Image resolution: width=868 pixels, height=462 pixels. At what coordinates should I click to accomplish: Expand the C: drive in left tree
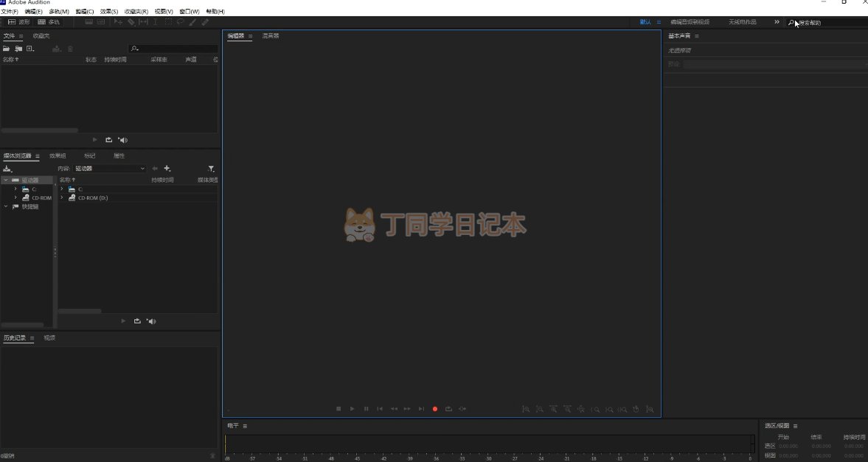tap(15, 189)
